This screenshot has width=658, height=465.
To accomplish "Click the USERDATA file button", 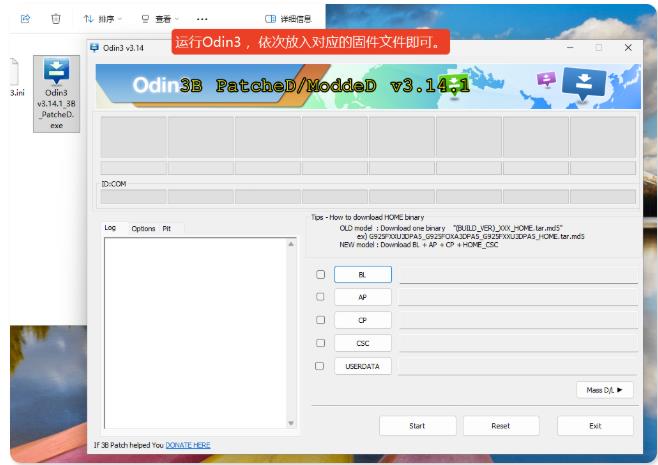I will coord(363,366).
